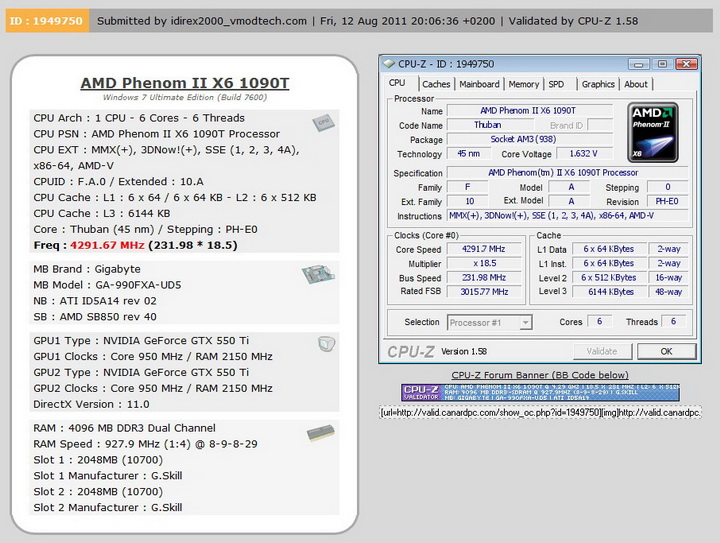This screenshot has width=720, height=543.
Task: Click the CPUID : F.A.0 Extended line
Action: pos(118,182)
